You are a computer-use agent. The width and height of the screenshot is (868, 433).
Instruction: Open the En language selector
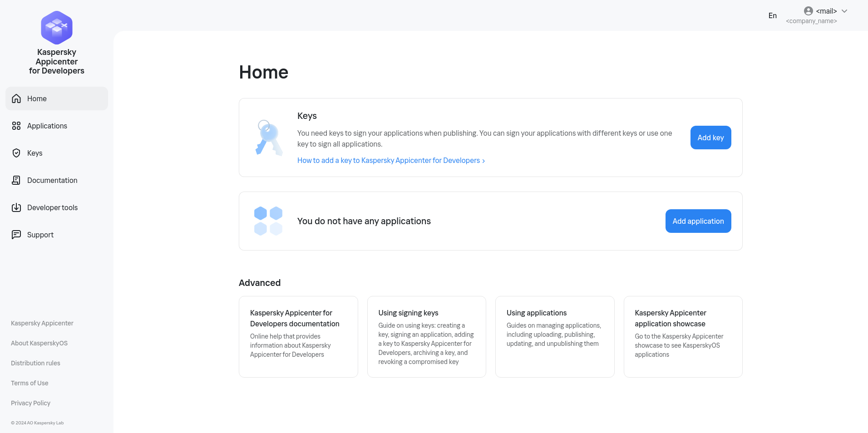[773, 15]
